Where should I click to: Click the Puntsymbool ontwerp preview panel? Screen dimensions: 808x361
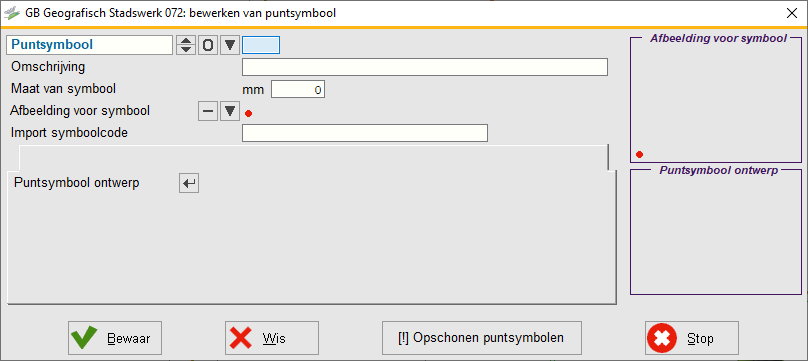(x=716, y=232)
